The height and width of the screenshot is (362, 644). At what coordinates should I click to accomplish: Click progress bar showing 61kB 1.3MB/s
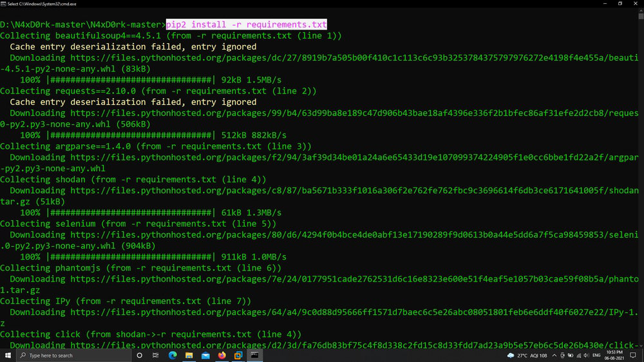(151, 213)
